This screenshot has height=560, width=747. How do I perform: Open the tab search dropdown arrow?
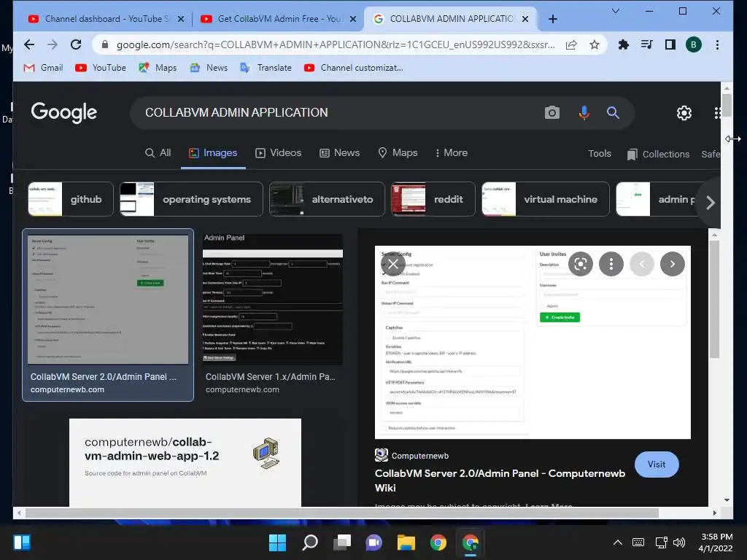pyautogui.click(x=616, y=11)
